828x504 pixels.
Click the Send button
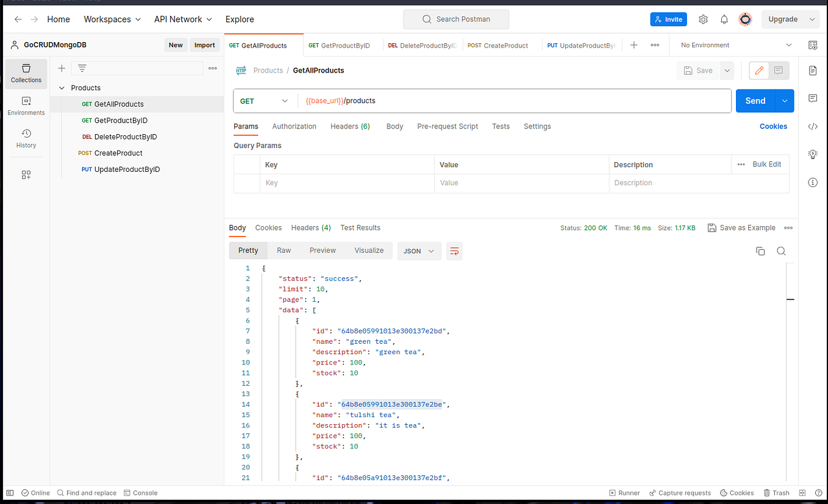(754, 100)
